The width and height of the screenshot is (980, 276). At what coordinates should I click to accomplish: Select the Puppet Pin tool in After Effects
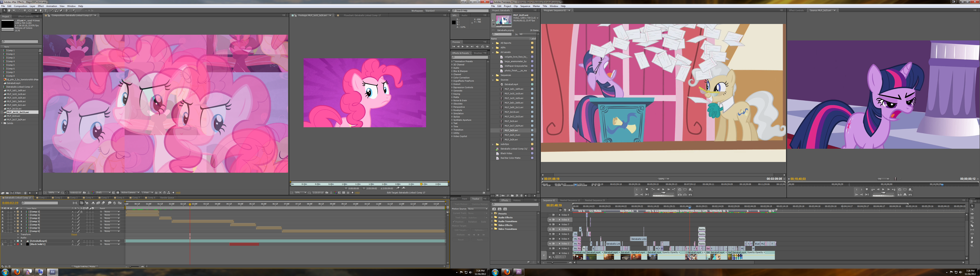pyautogui.click(x=73, y=10)
